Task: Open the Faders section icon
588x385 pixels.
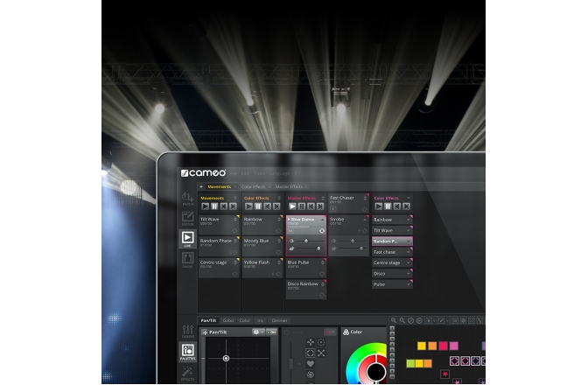Action: tap(187, 331)
